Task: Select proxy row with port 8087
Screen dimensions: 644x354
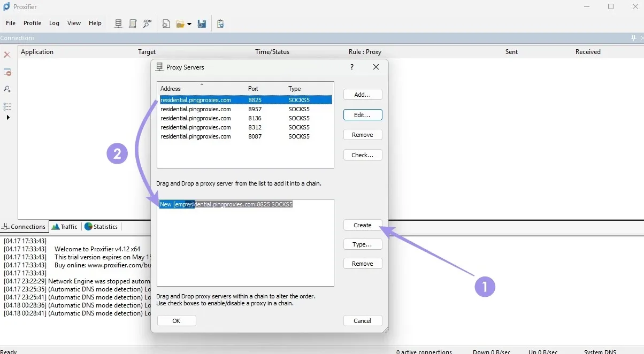Action: pyautogui.click(x=246, y=136)
